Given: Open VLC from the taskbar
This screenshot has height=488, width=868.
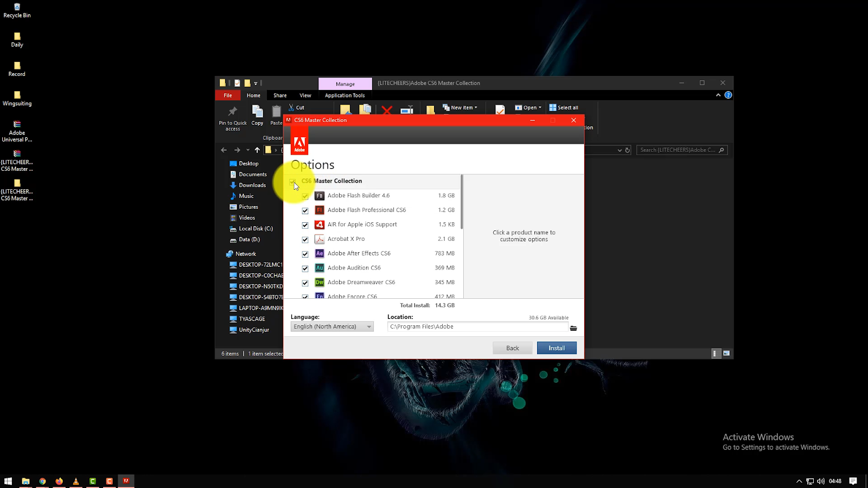Looking at the screenshot, I should click(76, 481).
